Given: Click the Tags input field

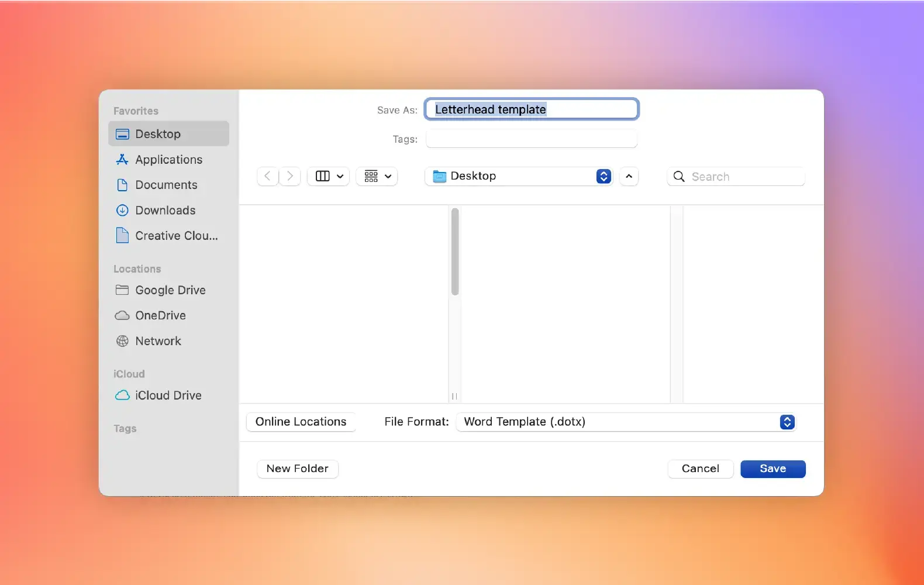Looking at the screenshot, I should (x=532, y=139).
